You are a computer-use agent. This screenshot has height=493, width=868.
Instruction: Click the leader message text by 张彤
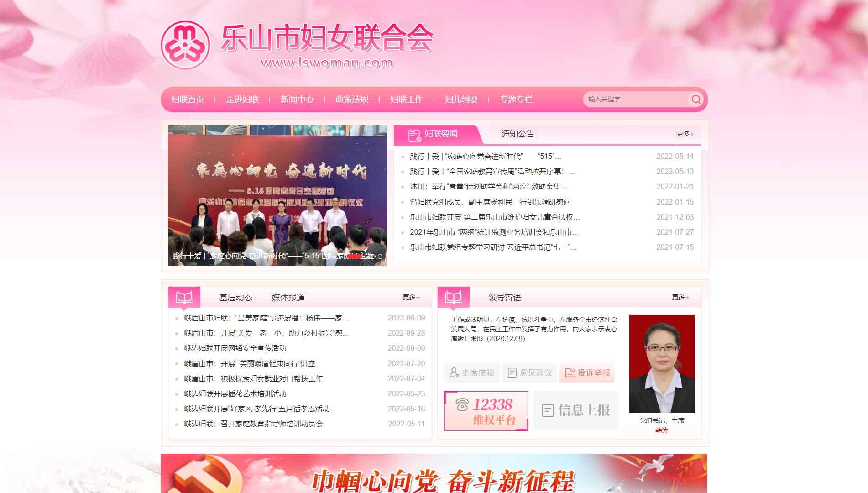(x=534, y=329)
